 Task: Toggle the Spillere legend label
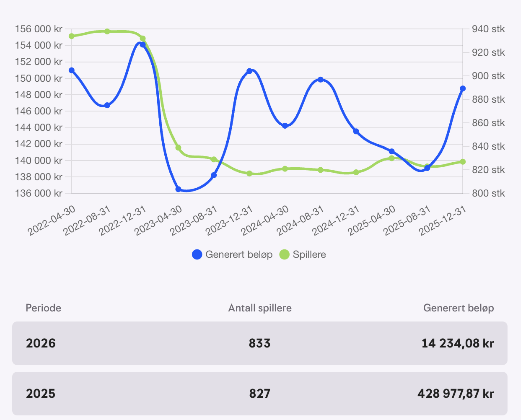309,254
